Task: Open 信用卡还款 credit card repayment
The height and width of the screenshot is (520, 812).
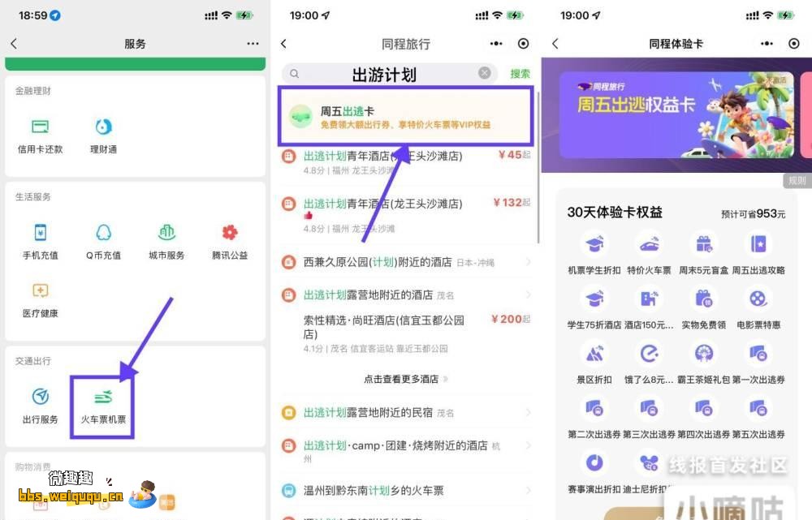Action: coord(40,135)
